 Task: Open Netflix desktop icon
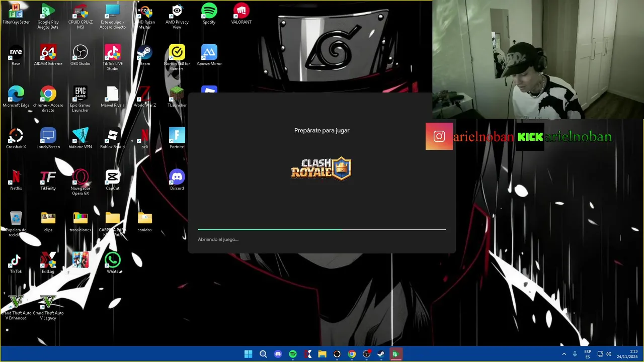pos(16,180)
